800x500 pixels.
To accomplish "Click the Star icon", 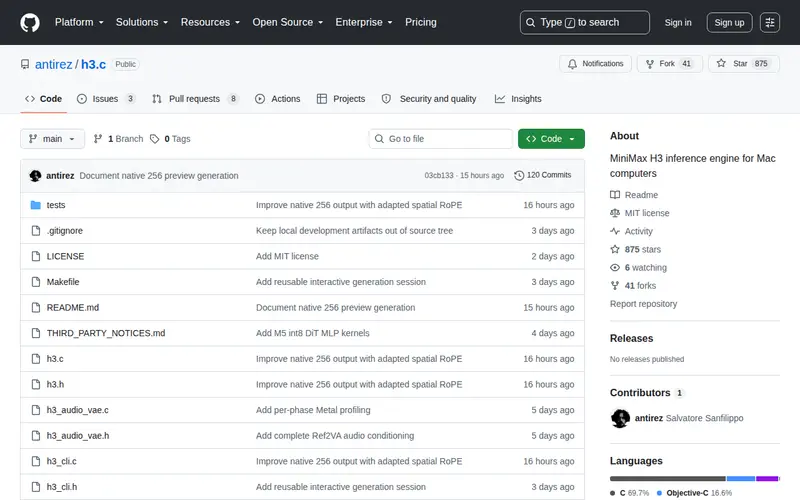I will pyautogui.click(x=721, y=63).
